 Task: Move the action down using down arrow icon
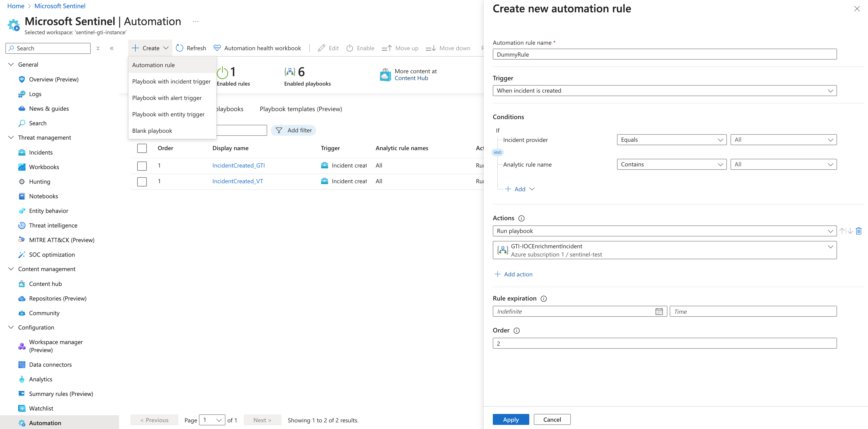click(x=850, y=231)
